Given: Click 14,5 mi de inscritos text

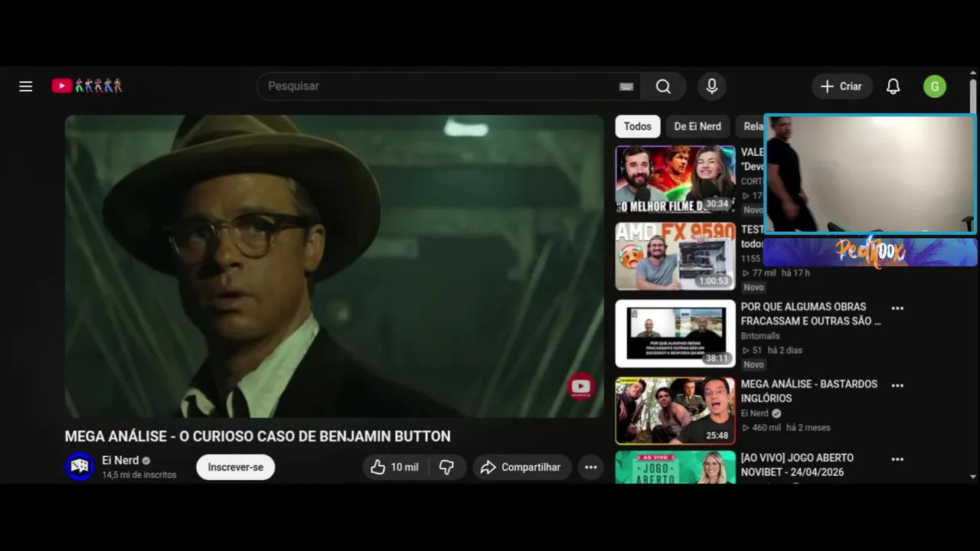Looking at the screenshot, I should tap(139, 475).
